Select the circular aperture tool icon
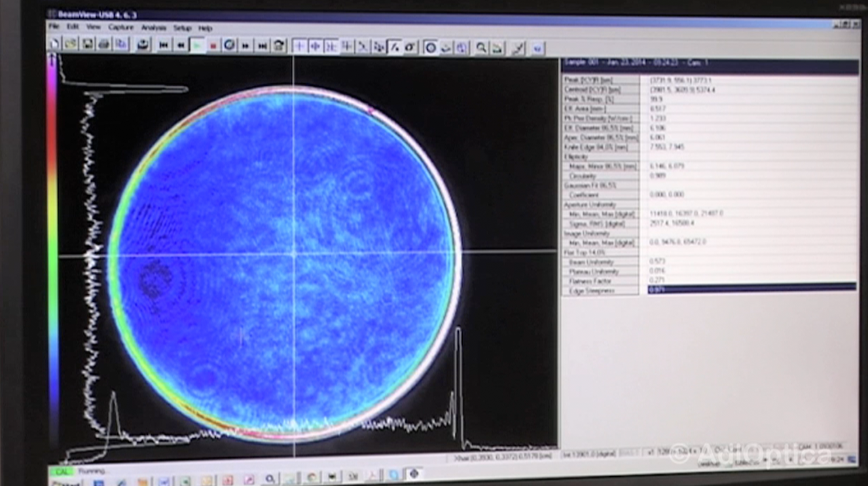 (430, 47)
